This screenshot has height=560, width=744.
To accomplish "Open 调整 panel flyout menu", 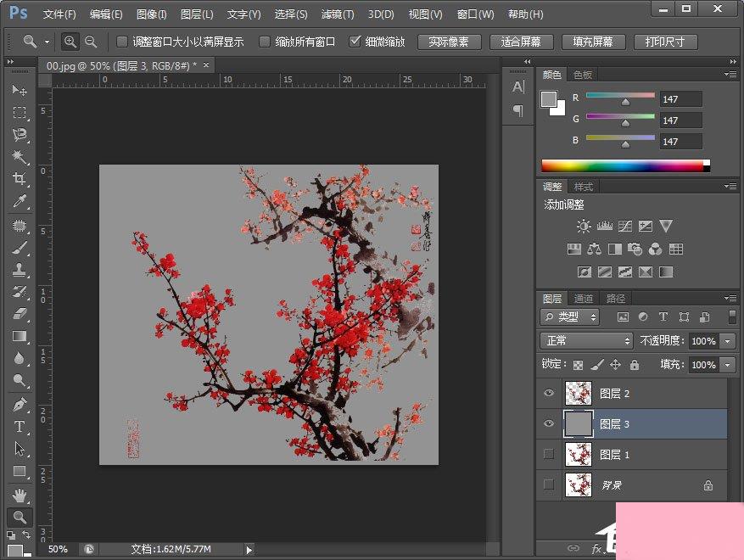I will point(730,186).
